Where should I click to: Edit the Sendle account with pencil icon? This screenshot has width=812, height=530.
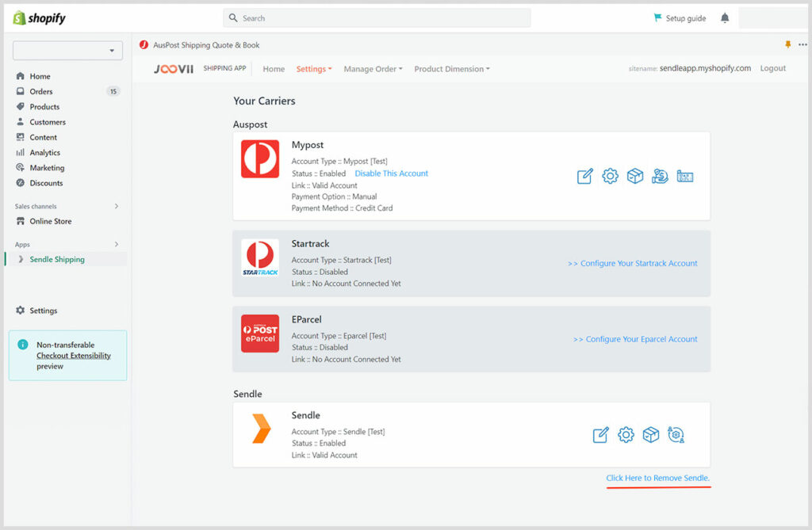[601, 435]
